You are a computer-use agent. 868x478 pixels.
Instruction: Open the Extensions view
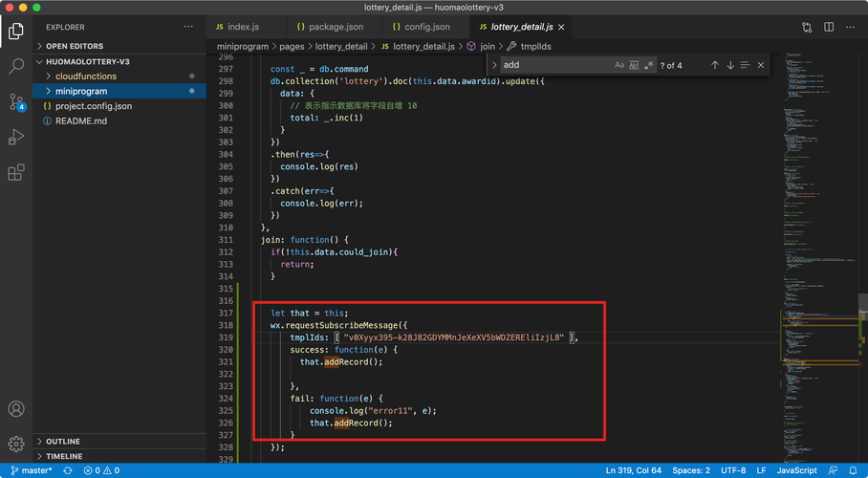pos(16,172)
